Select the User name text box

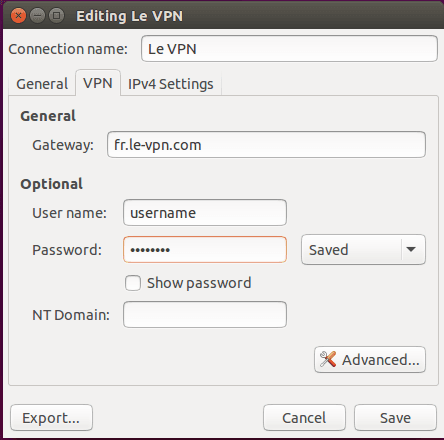coord(205,213)
